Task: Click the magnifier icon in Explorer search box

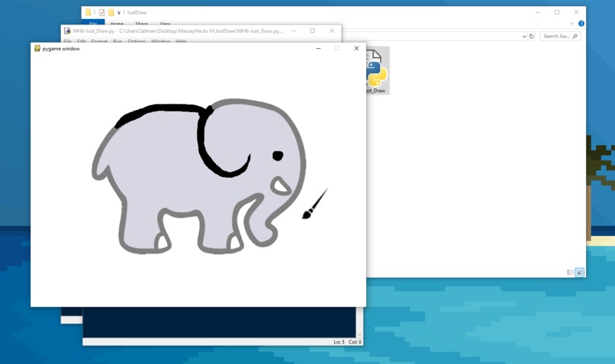Action: (575, 36)
